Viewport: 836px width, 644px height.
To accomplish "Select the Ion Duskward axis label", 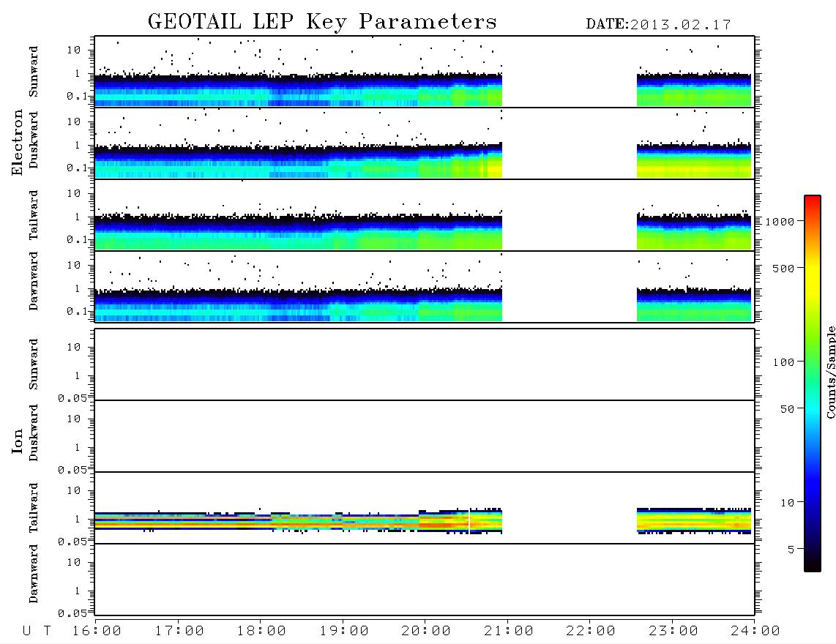I will [x=34, y=433].
